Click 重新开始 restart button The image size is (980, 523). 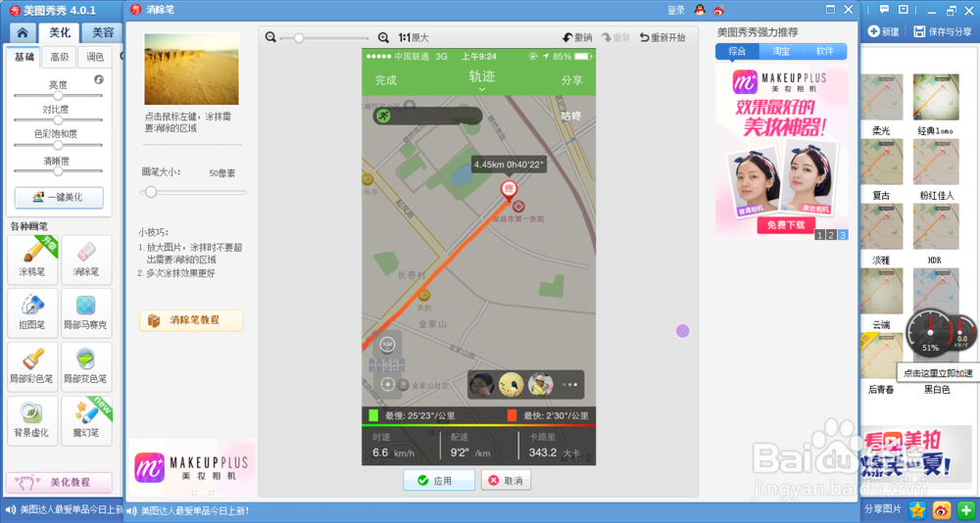click(662, 37)
